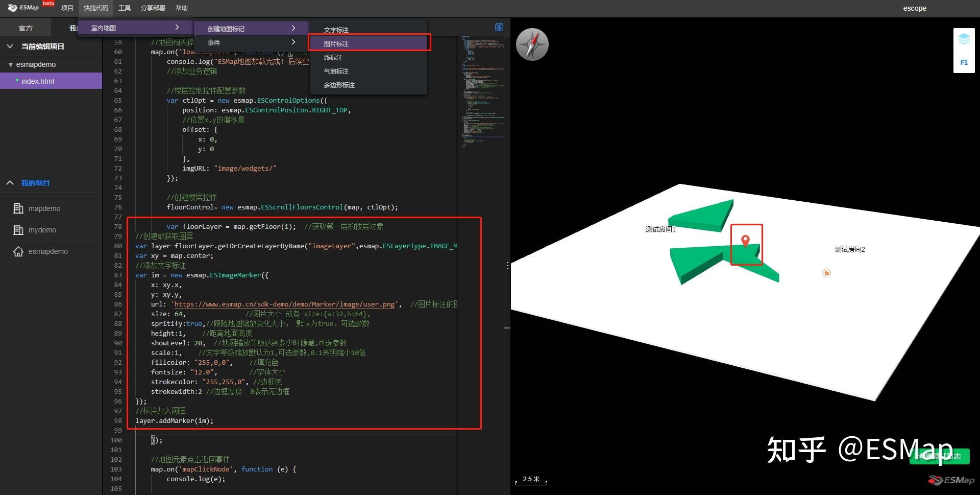This screenshot has height=495, width=980.
Task: Click line number 98 in the gutter
Action: pos(118,420)
